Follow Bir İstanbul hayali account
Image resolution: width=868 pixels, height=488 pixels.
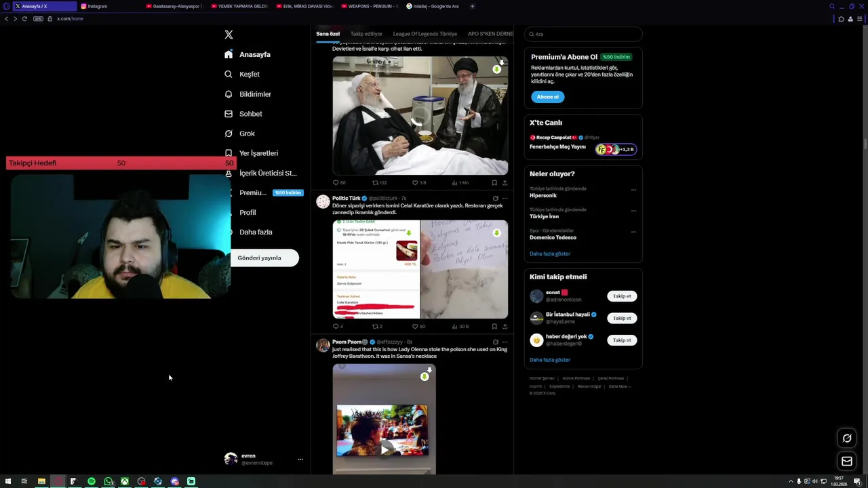pyautogui.click(x=622, y=318)
